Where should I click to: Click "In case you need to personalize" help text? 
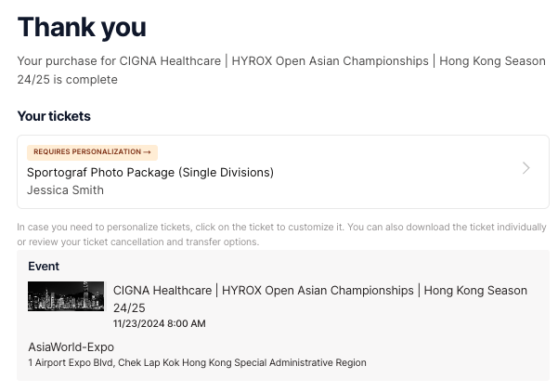(93, 228)
